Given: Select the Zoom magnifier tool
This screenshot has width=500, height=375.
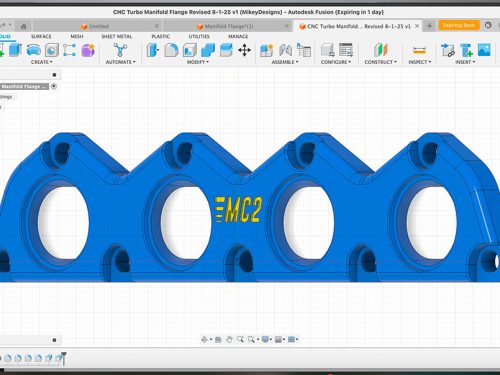Looking at the screenshot, I should click(240, 339).
